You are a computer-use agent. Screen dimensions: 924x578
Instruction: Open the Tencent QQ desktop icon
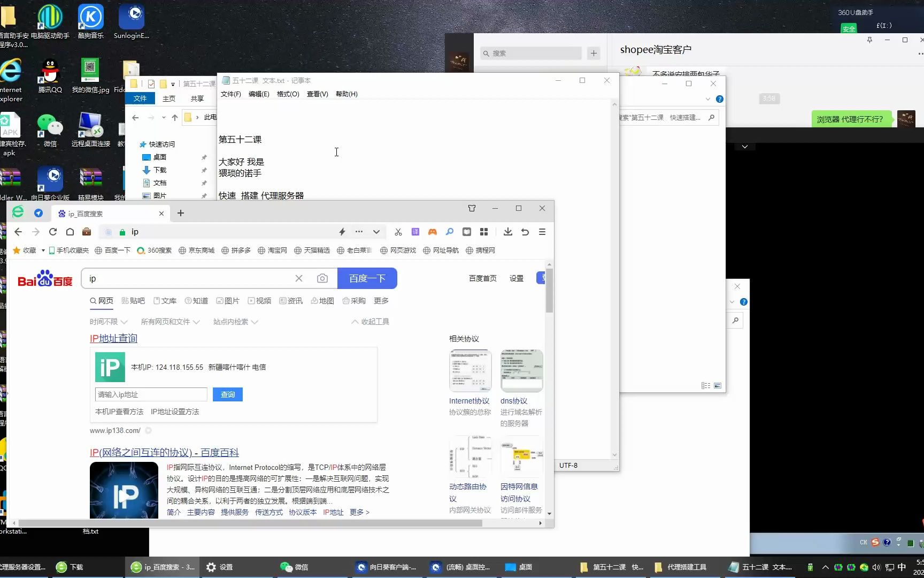click(50, 75)
